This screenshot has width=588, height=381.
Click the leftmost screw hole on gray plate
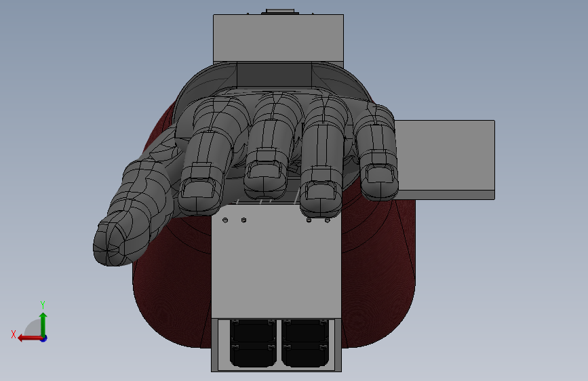(x=225, y=220)
